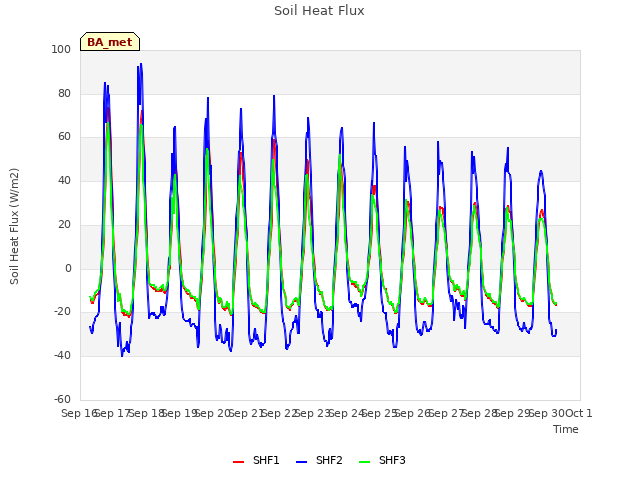Click the SHF1 legend entry

[256, 460]
